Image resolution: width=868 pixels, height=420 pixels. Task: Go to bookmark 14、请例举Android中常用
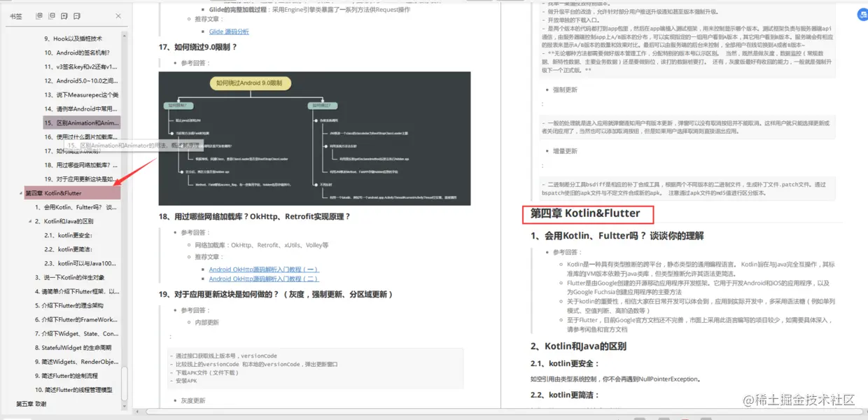[80, 108]
